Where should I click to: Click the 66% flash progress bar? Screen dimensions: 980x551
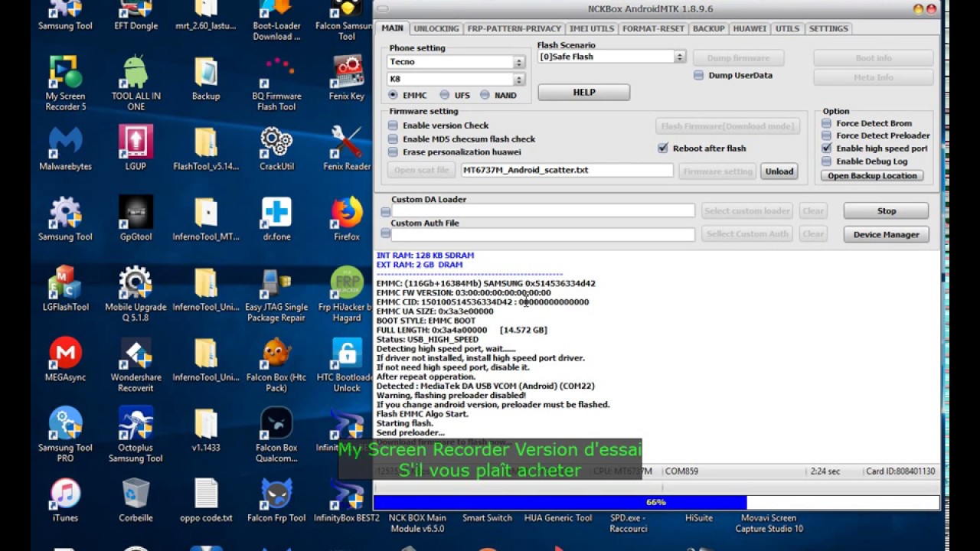tap(656, 503)
